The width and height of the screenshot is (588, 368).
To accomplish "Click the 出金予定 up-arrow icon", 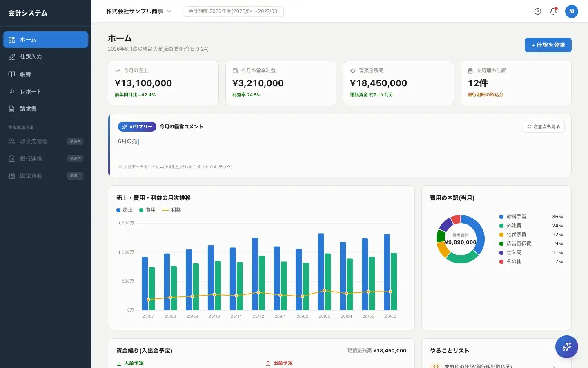I will coord(268,363).
